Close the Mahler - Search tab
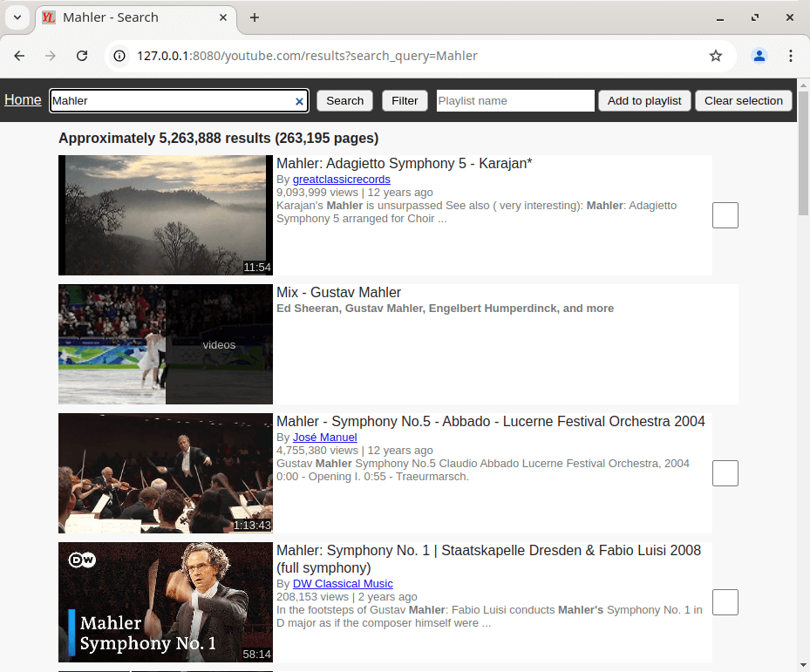This screenshot has width=810, height=672. [x=223, y=17]
